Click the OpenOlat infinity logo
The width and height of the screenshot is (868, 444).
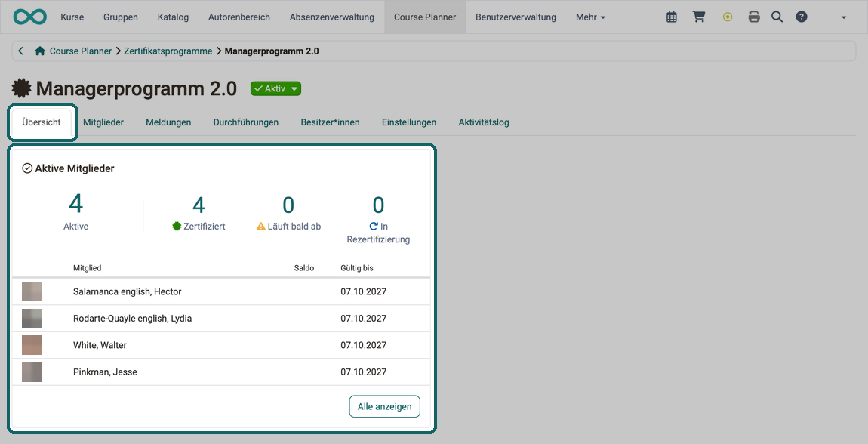(30, 17)
